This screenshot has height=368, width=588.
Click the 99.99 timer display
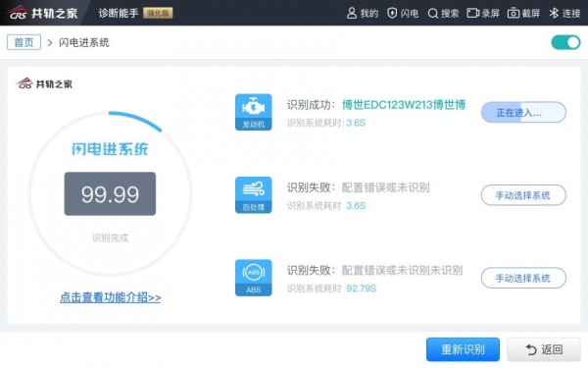pyautogui.click(x=110, y=193)
